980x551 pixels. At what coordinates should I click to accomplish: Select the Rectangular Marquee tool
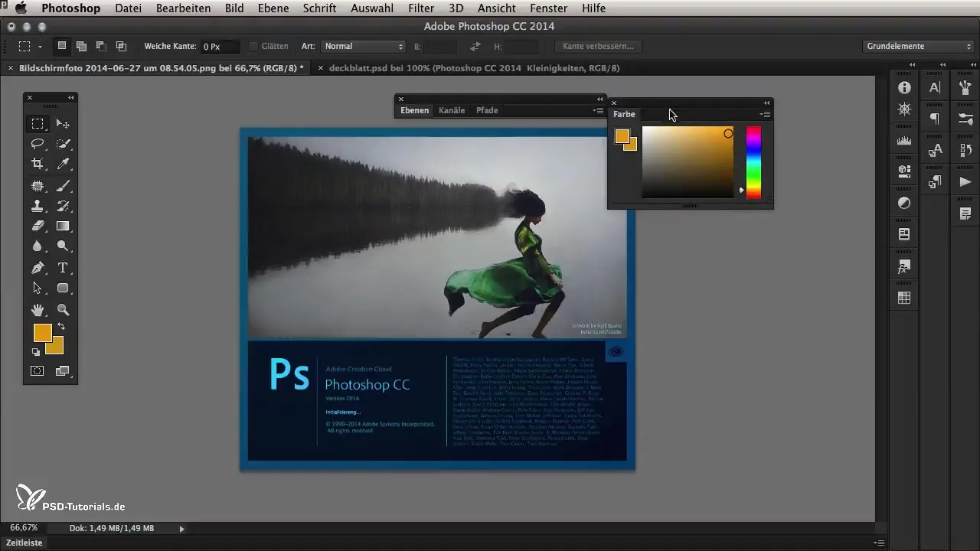pos(37,123)
